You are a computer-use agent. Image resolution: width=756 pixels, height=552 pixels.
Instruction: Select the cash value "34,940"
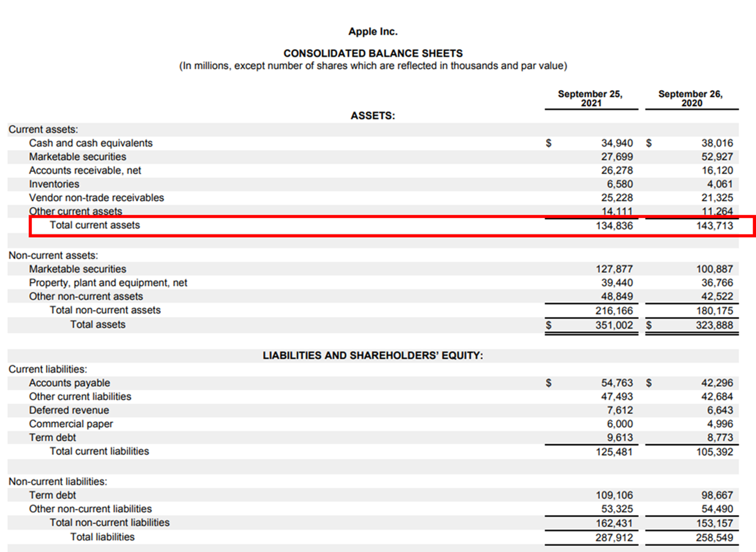pyautogui.click(x=617, y=143)
